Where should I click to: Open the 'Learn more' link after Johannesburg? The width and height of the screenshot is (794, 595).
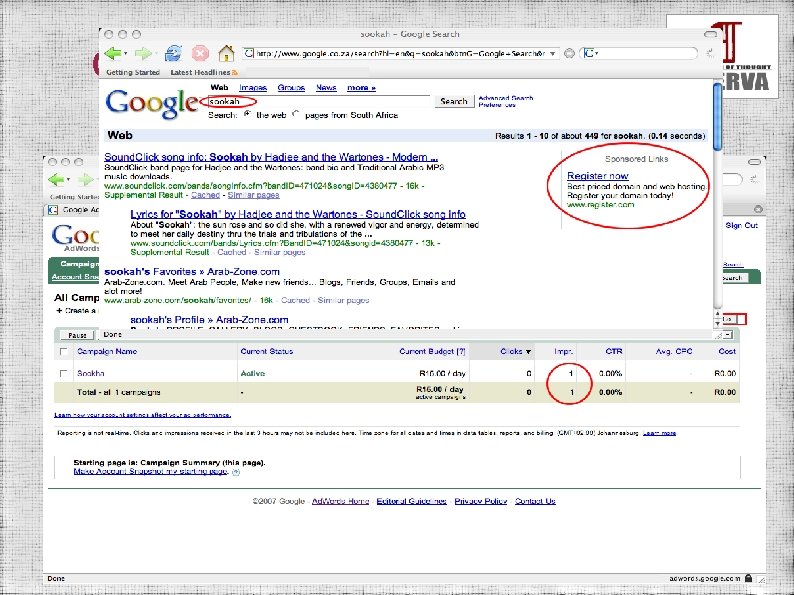coord(659,433)
